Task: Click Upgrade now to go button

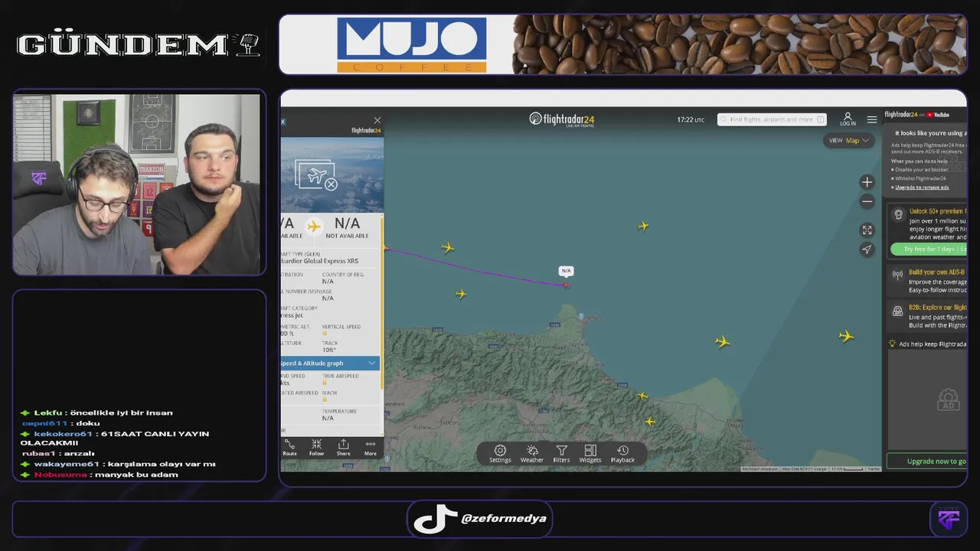Action: 926,461
